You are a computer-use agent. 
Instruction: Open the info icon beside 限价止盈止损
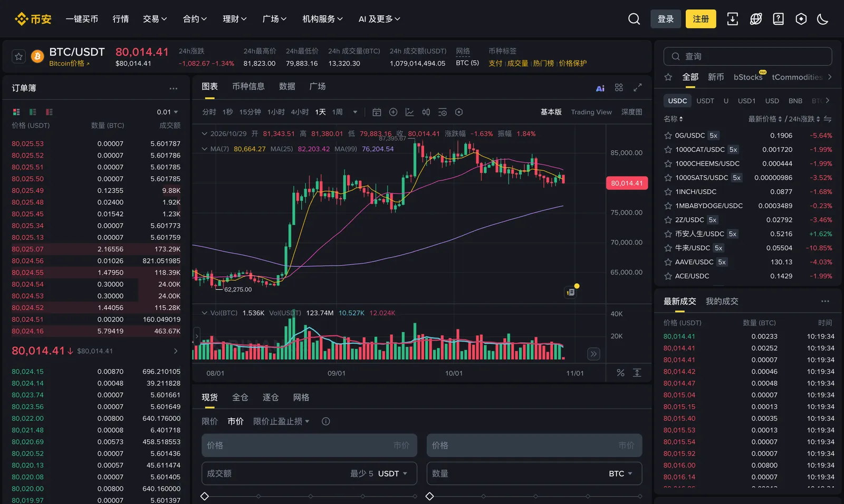click(326, 421)
